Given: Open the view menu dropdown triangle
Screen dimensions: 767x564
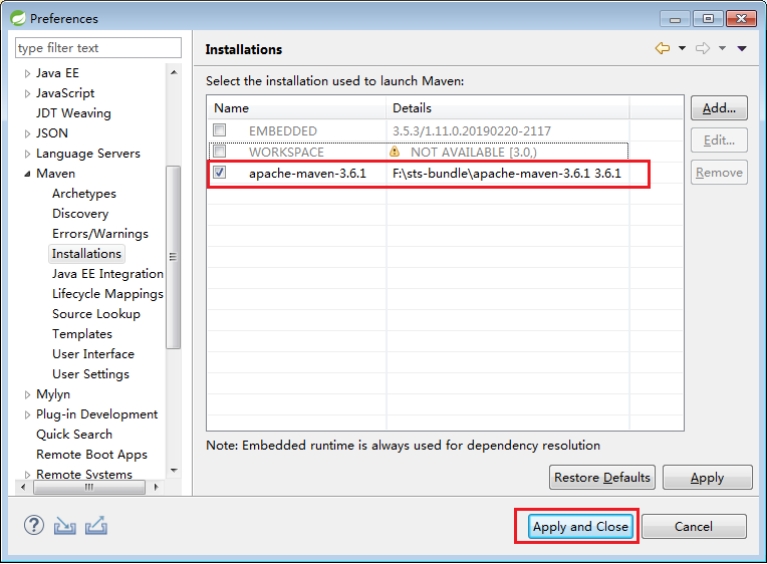Looking at the screenshot, I should pyautogui.click(x=742, y=48).
